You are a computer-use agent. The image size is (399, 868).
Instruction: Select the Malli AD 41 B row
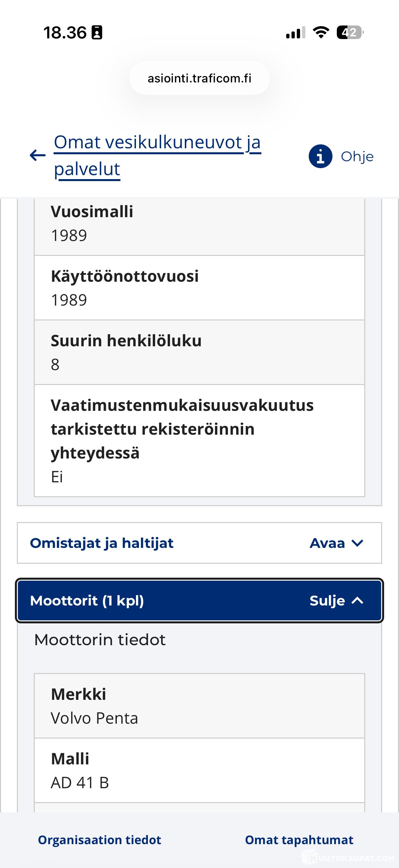pos(199,770)
